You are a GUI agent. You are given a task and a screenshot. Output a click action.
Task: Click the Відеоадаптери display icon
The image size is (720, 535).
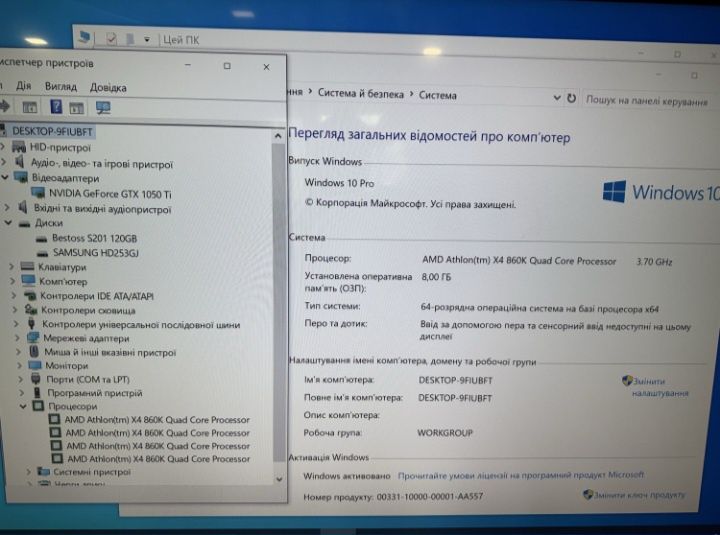coord(21,177)
